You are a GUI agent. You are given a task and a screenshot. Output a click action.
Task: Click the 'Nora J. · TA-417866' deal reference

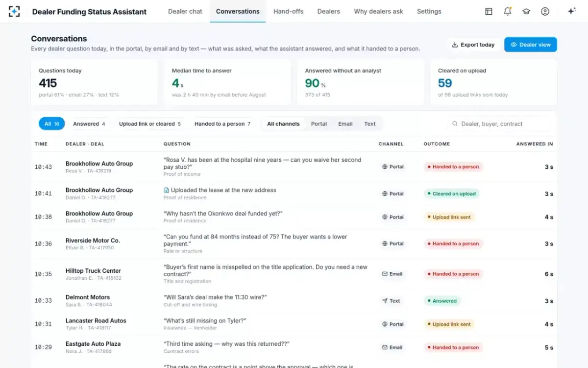point(89,351)
